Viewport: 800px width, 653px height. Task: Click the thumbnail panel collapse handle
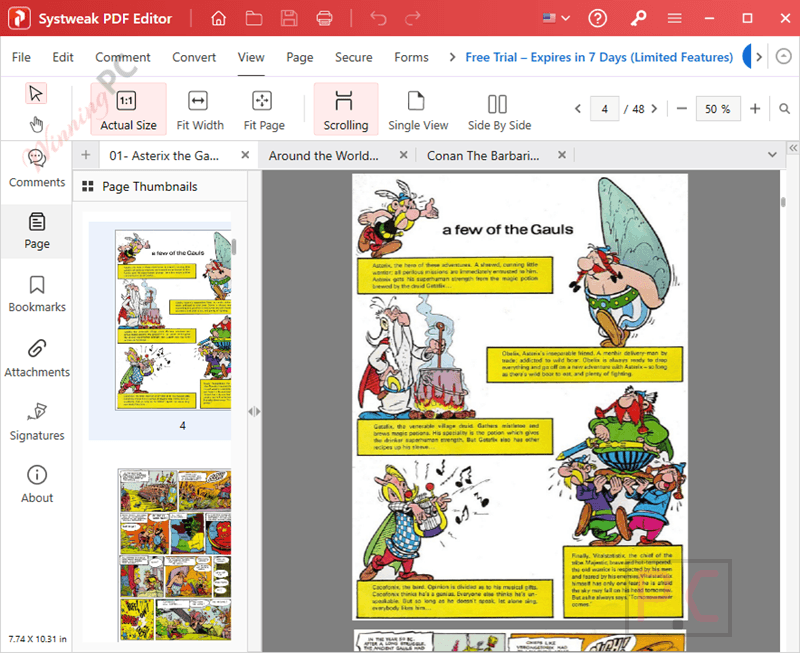click(x=254, y=411)
